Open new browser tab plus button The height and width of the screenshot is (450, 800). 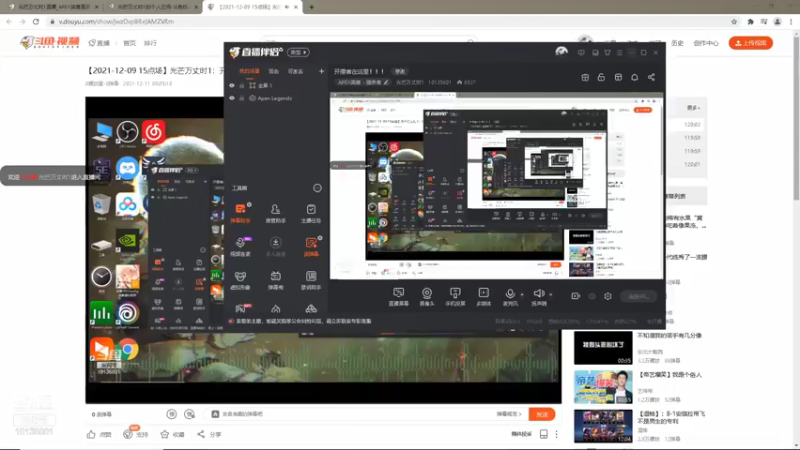click(311, 7)
